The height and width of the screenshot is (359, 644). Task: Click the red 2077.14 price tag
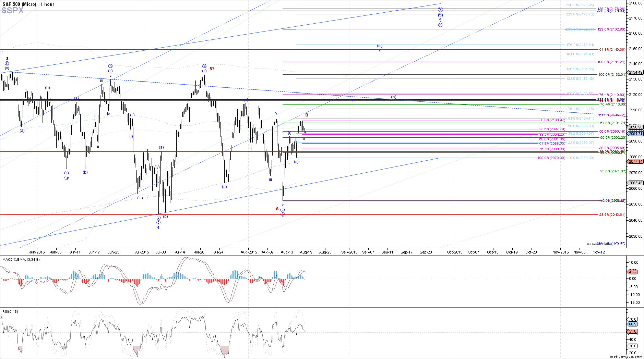[x=635, y=161]
